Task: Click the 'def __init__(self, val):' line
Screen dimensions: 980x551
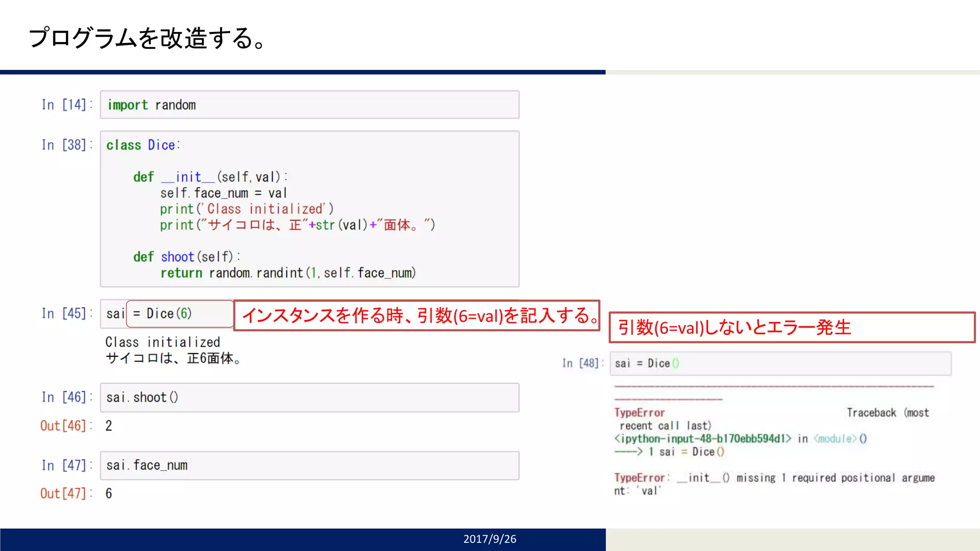Action: pyautogui.click(x=211, y=177)
